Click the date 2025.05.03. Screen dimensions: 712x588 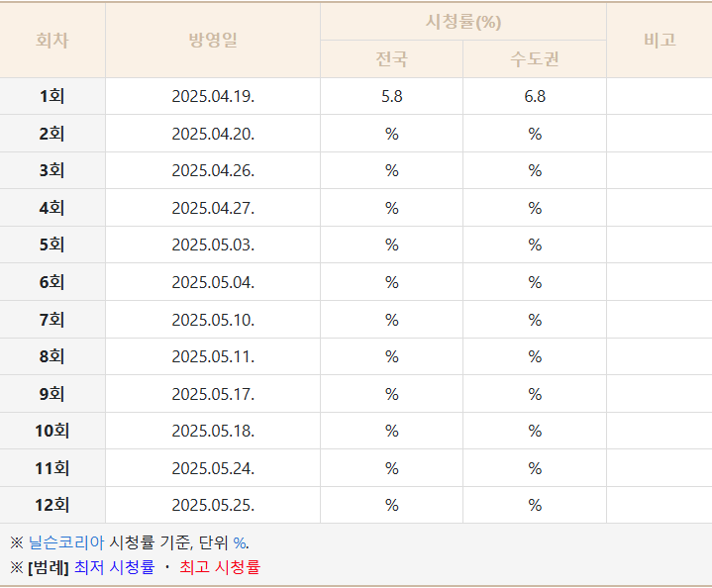213,245
